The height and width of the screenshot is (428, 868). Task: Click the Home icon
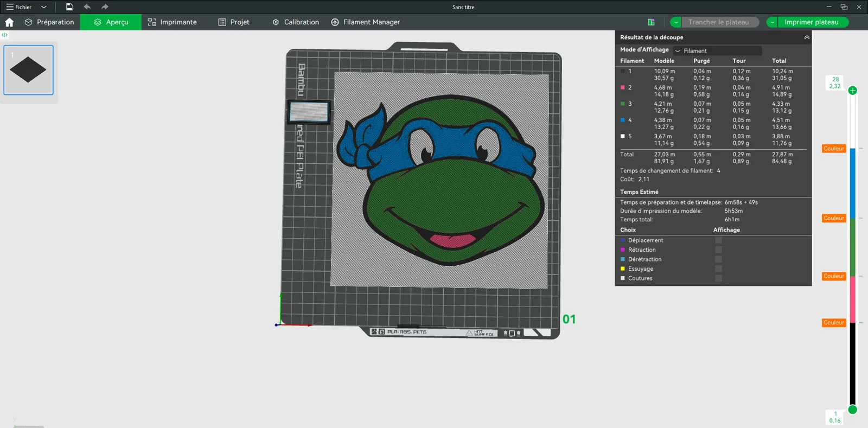pyautogui.click(x=9, y=22)
